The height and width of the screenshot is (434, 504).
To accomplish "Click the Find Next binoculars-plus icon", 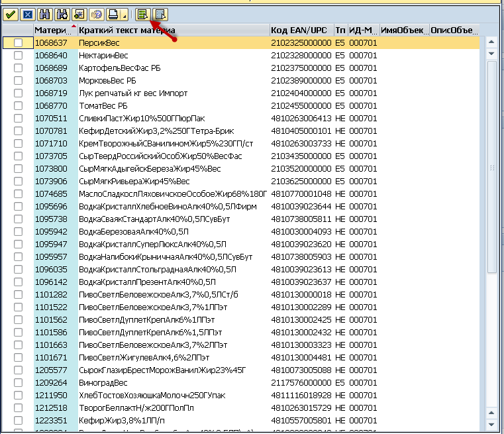I will [62, 15].
